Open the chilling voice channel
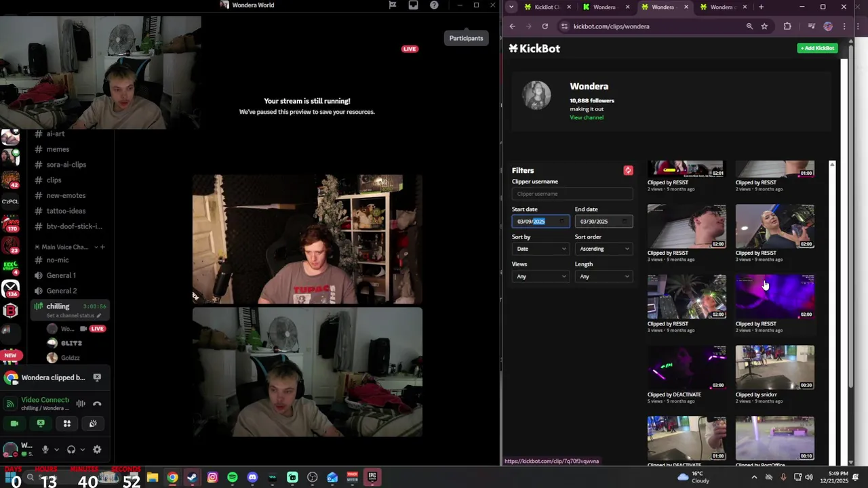 [58, 306]
